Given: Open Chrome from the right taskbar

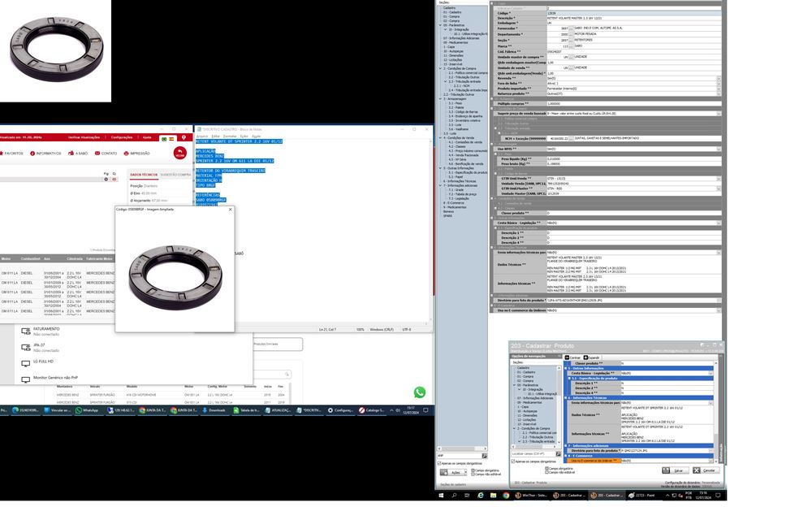Looking at the screenshot, I should click(506, 496).
